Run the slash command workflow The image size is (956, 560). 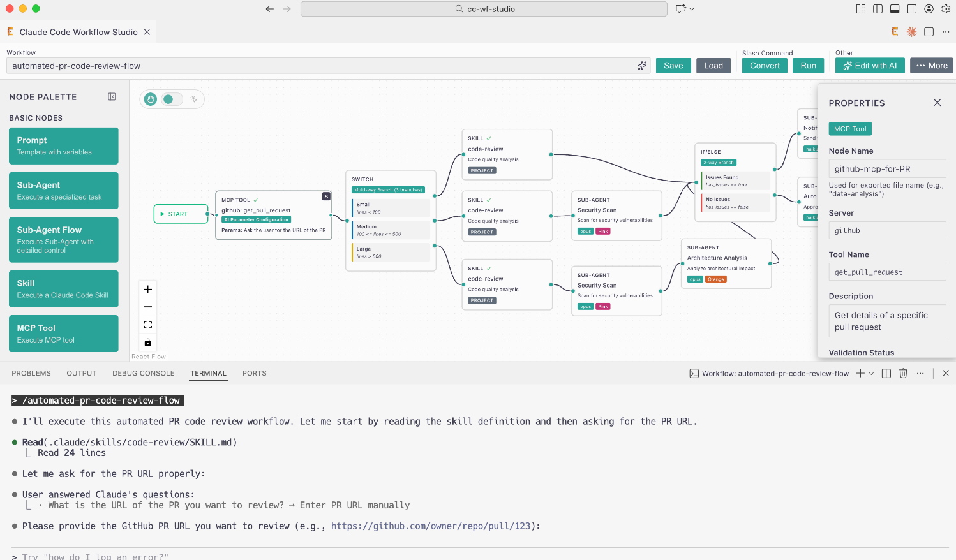(808, 65)
